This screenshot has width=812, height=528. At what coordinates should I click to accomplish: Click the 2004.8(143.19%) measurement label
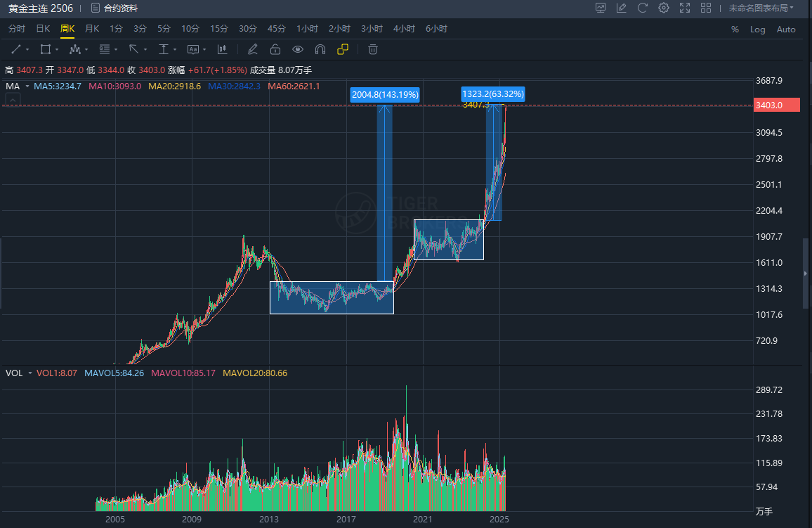point(385,95)
